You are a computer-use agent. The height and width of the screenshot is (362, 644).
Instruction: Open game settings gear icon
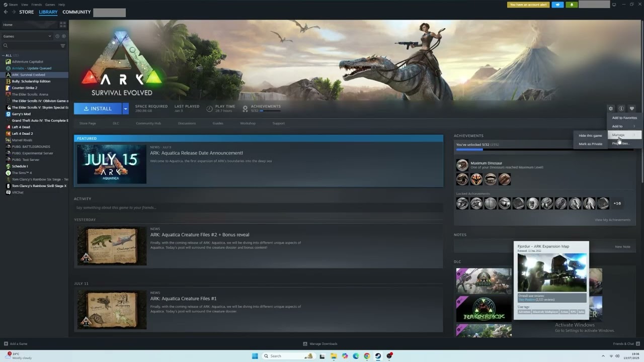(611, 109)
